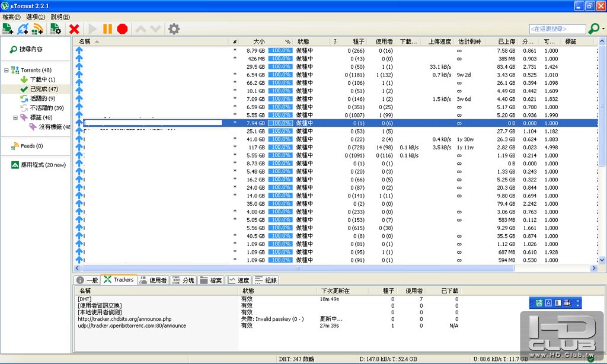Screen dimensions: 607x364
Task: Select the highlighted 7.94 GB torrent row
Action: point(336,123)
